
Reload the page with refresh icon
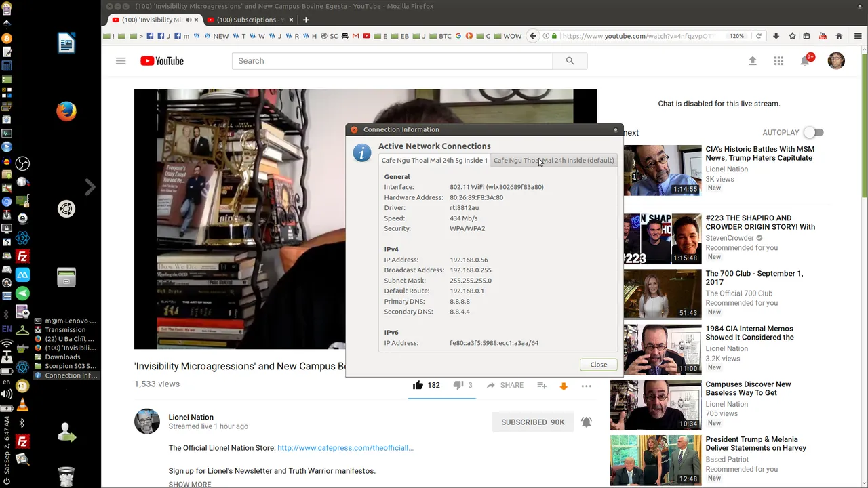[759, 36]
